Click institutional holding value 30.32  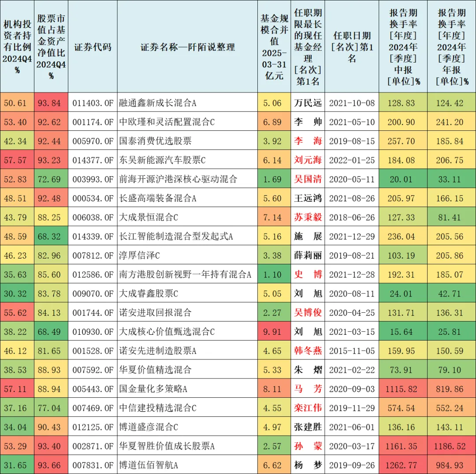tap(15, 294)
